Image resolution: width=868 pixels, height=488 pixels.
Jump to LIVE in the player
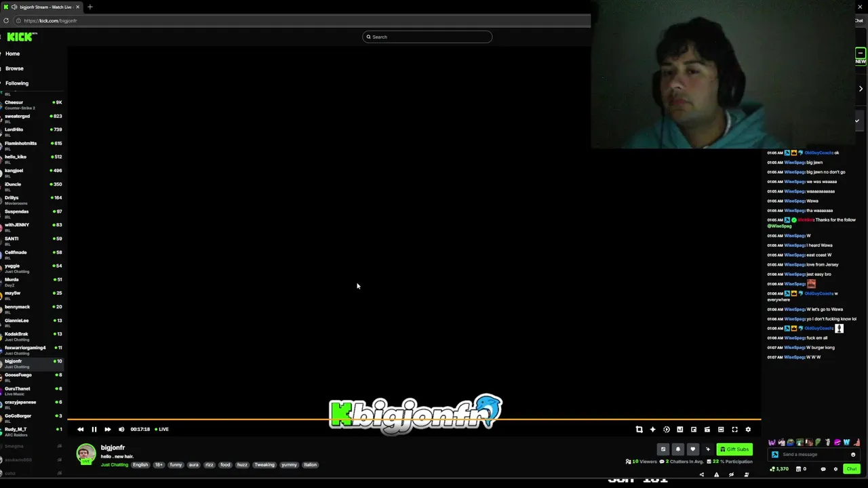point(161,429)
